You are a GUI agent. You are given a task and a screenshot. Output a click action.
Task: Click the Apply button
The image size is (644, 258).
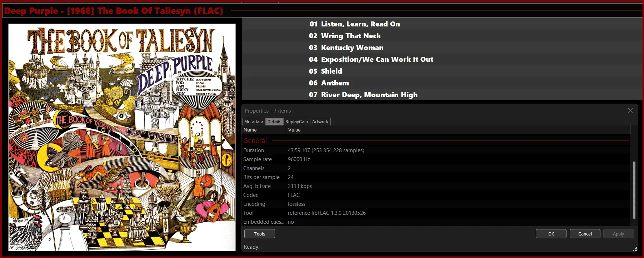pyautogui.click(x=619, y=234)
